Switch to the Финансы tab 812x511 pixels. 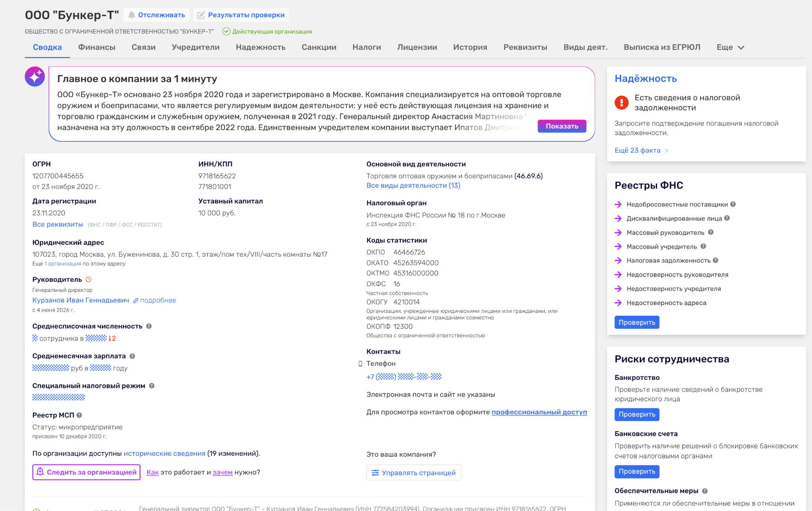[97, 47]
